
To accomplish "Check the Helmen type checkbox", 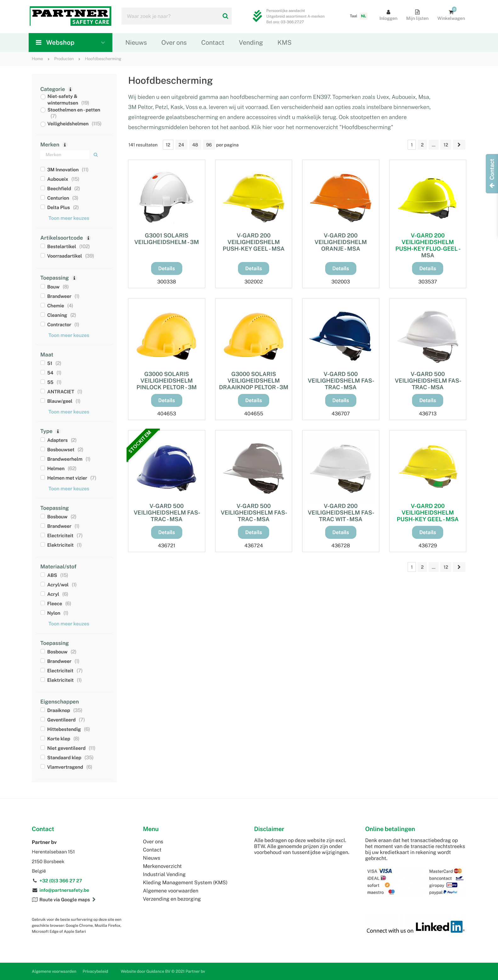I will tap(42, 468).
